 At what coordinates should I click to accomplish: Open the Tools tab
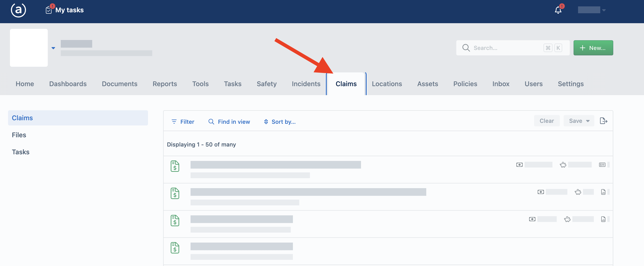(x=200, y=84)
